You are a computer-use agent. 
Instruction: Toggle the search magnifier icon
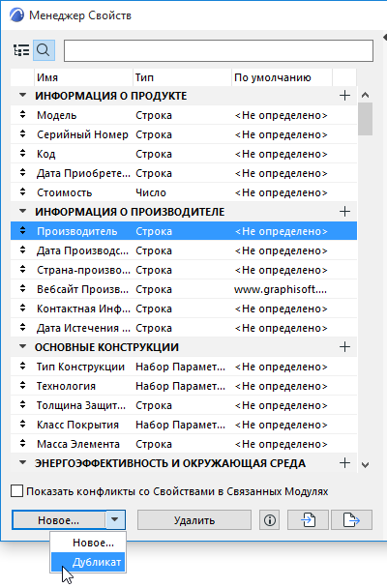point(44,50)
